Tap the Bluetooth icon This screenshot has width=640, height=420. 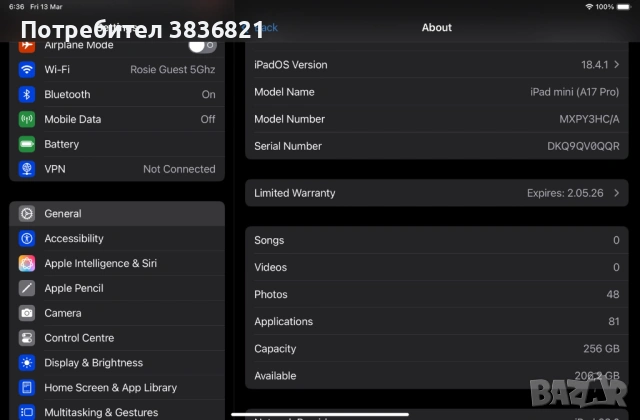point(27,94)
